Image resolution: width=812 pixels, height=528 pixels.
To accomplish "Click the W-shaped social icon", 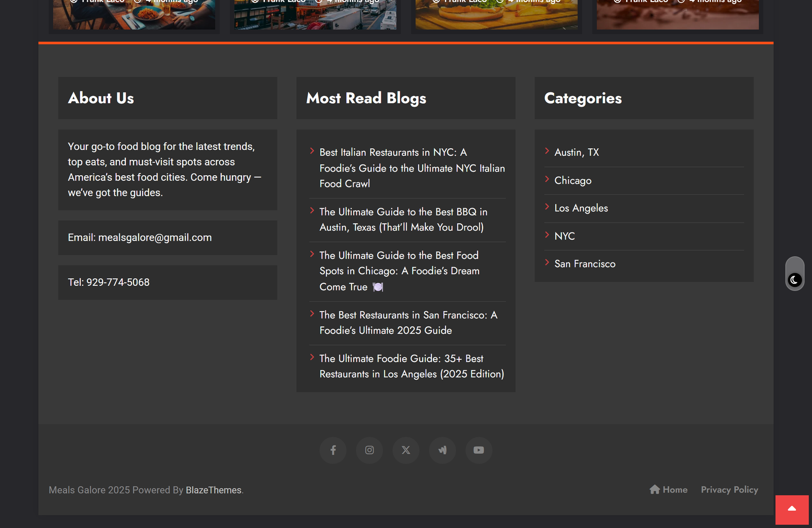I will click(x=443, y=450).
